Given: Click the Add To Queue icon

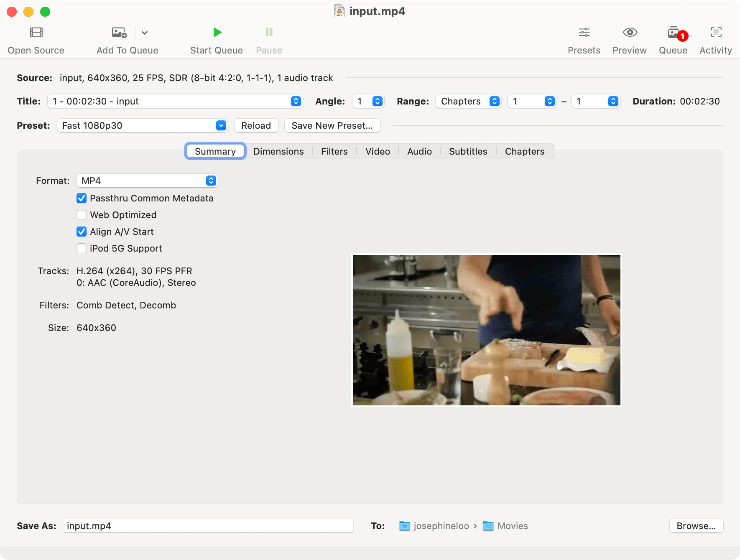Looking at the screenshot, I should coord(119,33).
